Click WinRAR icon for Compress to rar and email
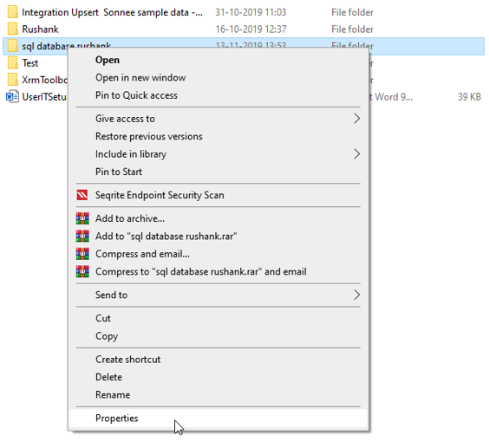This screenshot has height=448, width=489. 82,271
